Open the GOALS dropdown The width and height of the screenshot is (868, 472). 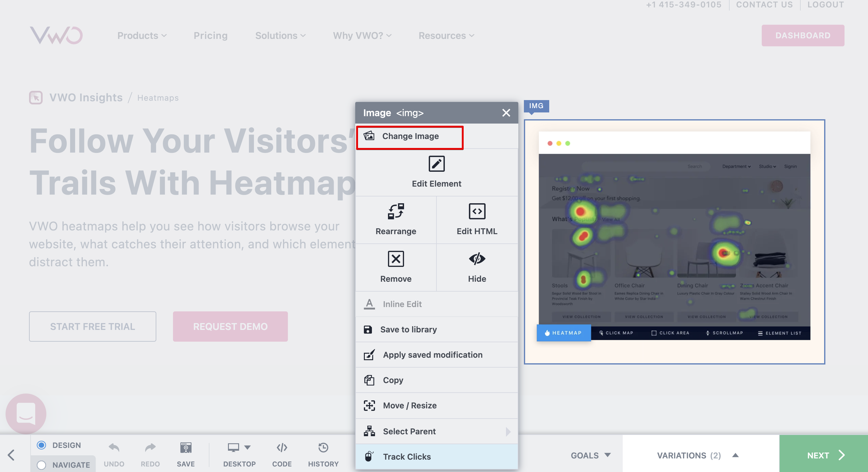point(590,455)
